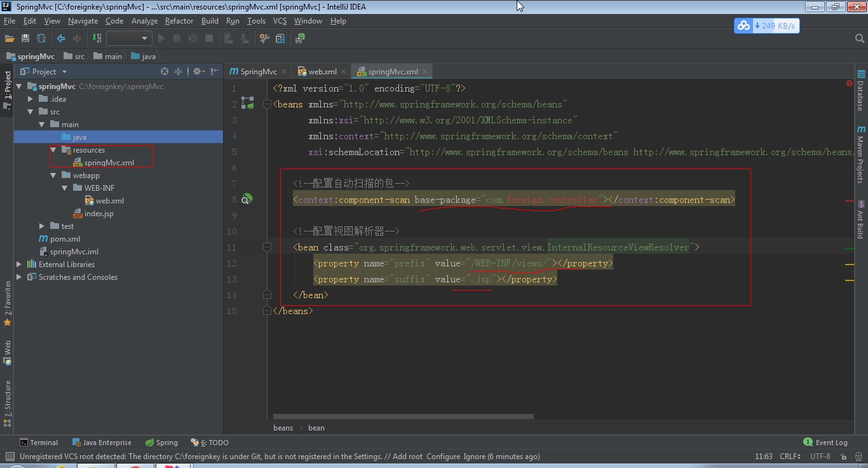Open the Project panel gear settings dropdown
This screenshot has width=868, height=468.
click(x=199, y=72)
